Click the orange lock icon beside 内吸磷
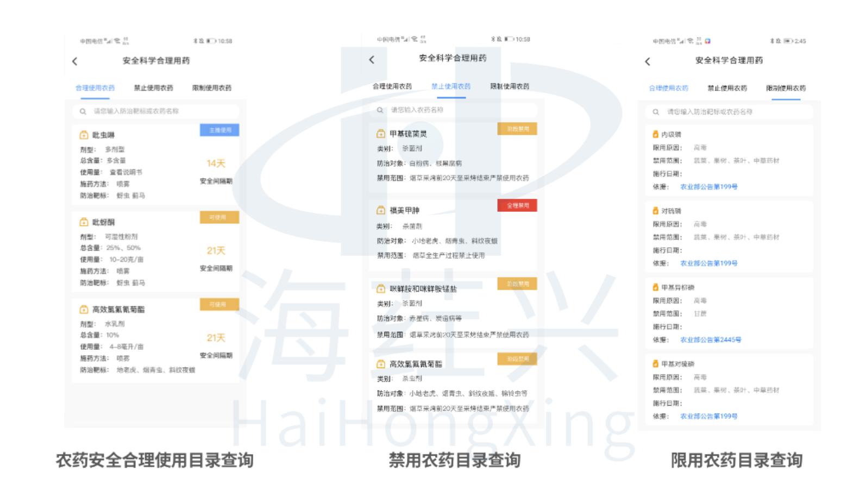 [x=655, y=134]
